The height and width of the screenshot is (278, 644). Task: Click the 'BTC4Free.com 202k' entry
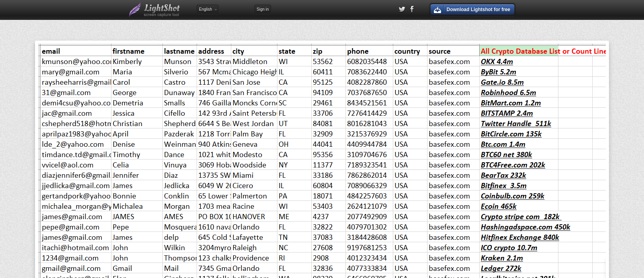pos(513,165)
